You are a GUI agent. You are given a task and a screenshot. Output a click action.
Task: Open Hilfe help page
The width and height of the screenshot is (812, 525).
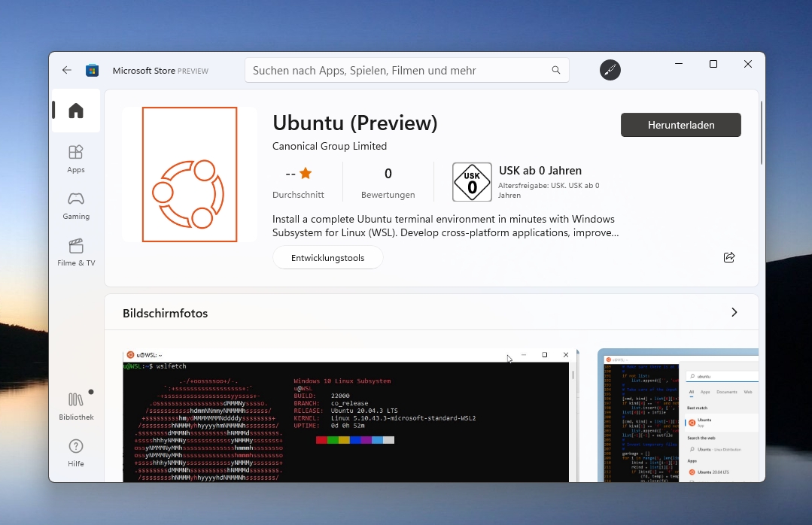[76, 453]
